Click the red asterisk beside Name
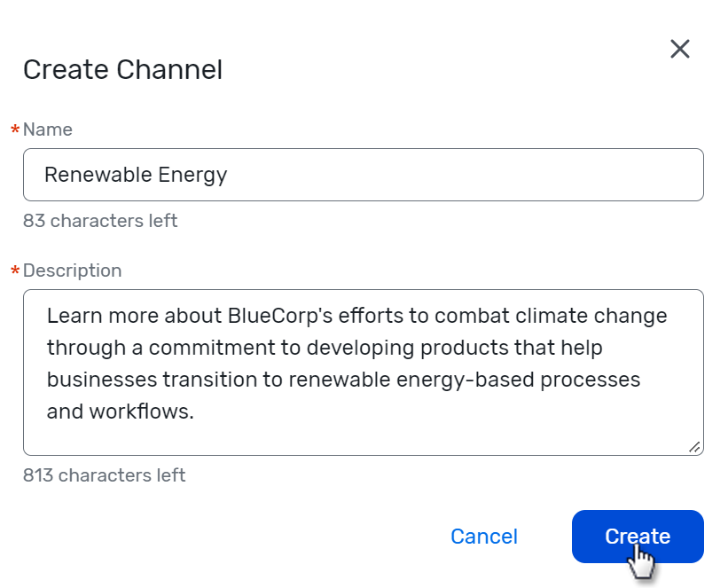 pos(15,130)
